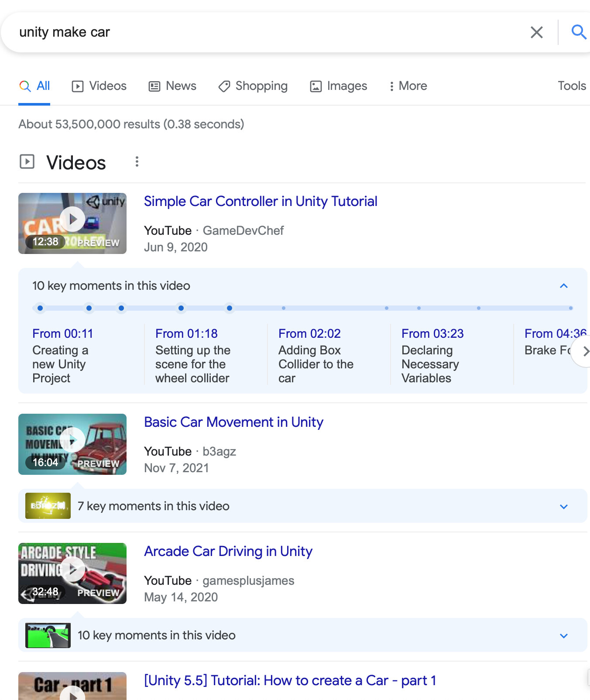Open Simple Car Controller in Unity Tutorial link

261,201
